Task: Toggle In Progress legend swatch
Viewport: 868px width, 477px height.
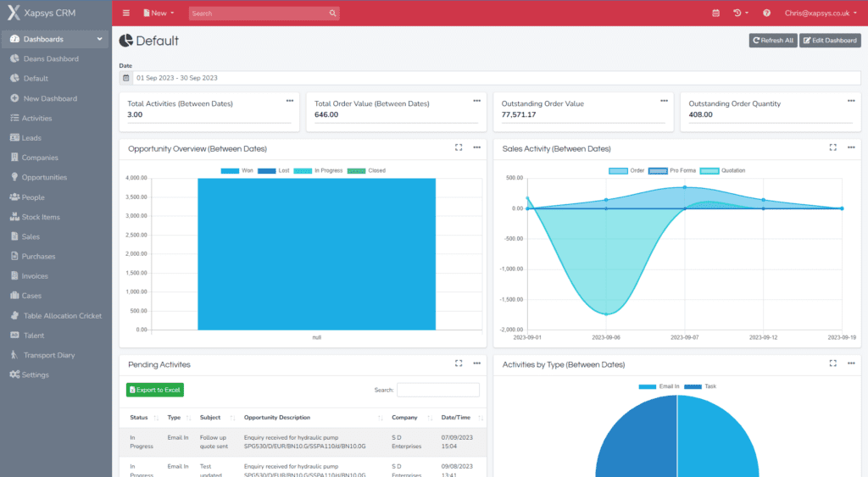Action: pos(303,170)
